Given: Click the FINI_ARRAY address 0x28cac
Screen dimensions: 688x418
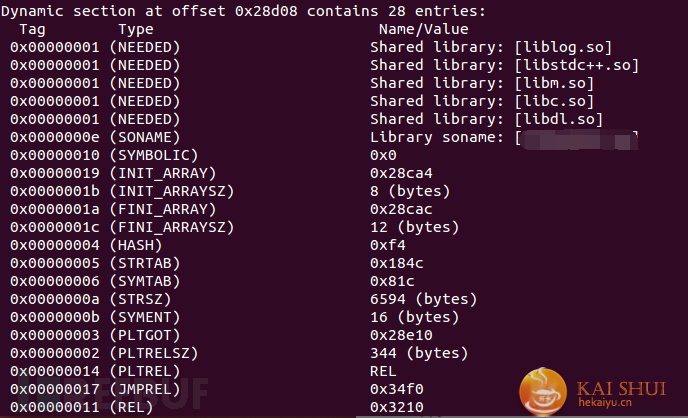Looking at the screenshot, I should pyautogui.click(x=401, y=209).
